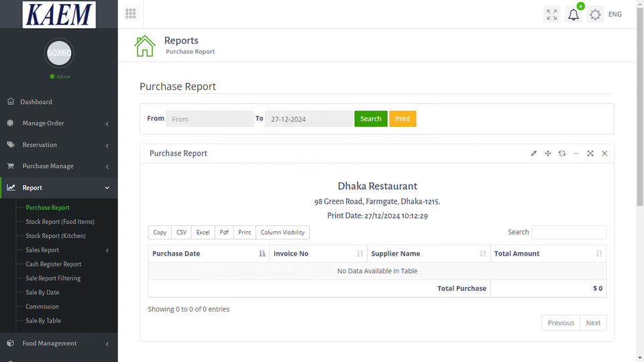Select Cash Register Report menu item
The width and height of the screenshot is (644, 362).
coord(54,264)
